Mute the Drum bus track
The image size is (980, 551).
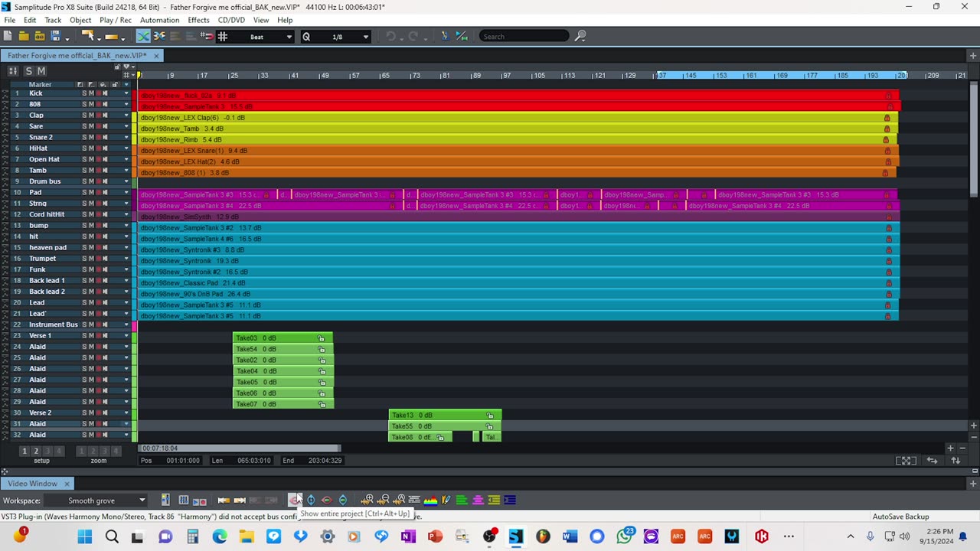click(91, 181)
